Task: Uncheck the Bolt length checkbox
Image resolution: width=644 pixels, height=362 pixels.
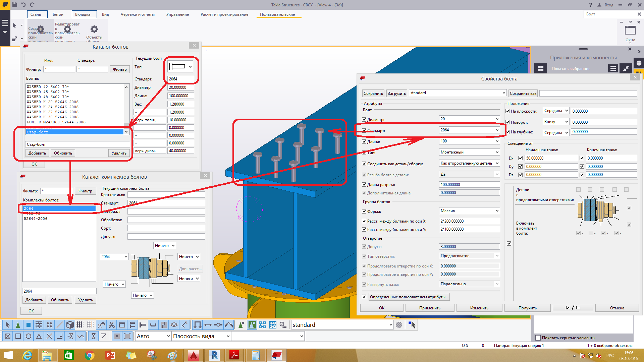Action: click(x=364, y=142)
